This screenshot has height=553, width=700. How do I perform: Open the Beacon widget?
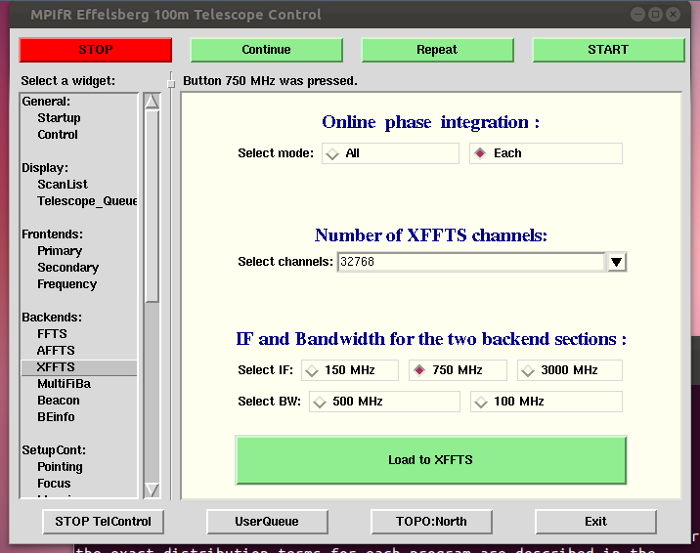point(58,400)
